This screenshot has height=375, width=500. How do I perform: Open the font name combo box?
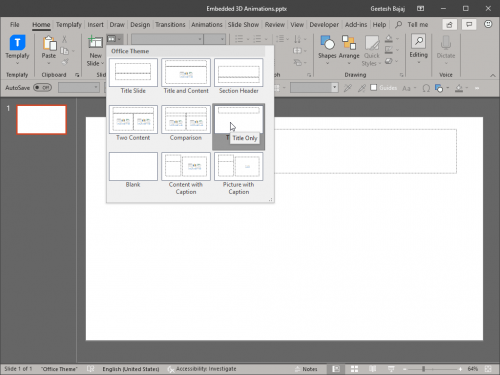(167, 39)
